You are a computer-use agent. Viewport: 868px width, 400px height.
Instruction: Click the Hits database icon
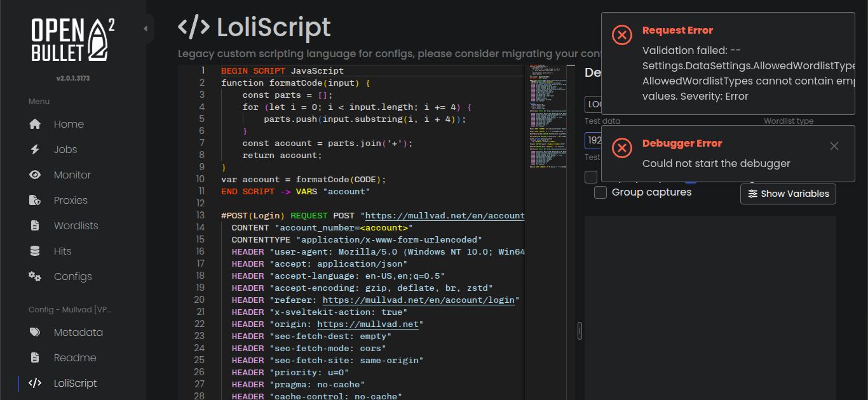pyautogui.click(x=35, y=251)
